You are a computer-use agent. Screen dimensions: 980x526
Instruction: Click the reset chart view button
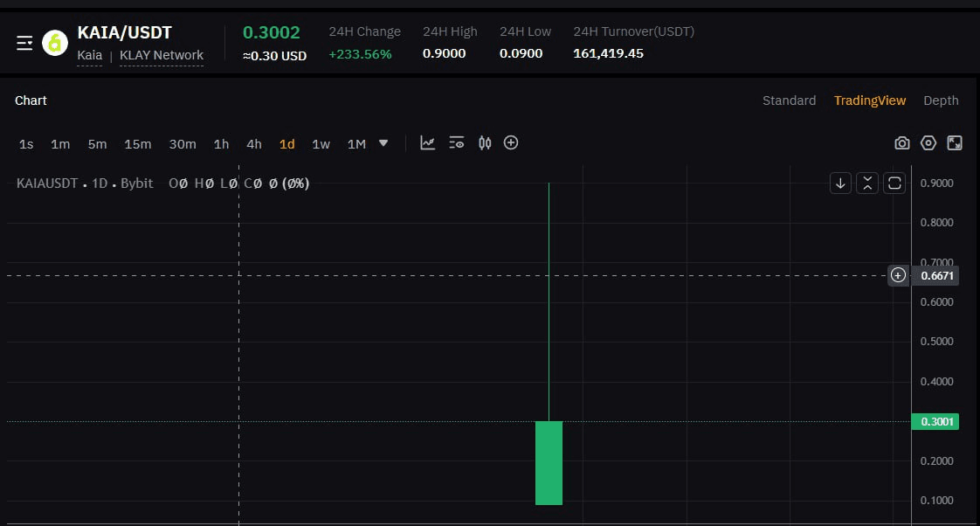(894, 183)
